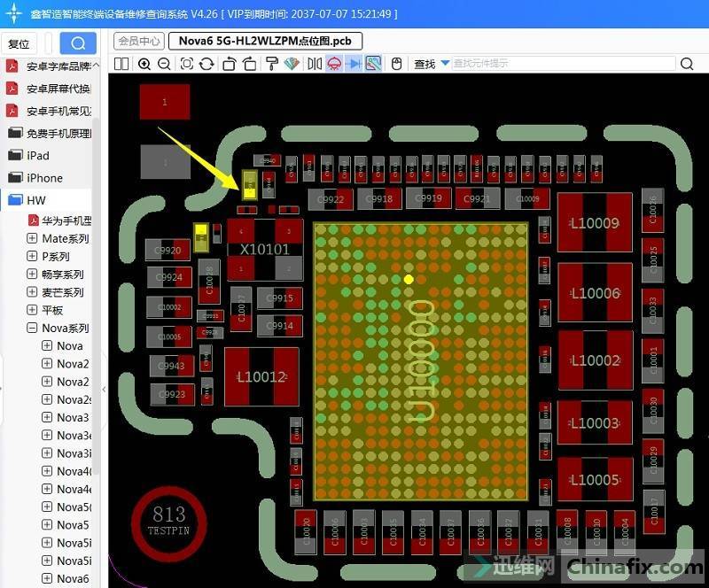Click the blue search button in sidebar

click(78, 43)
